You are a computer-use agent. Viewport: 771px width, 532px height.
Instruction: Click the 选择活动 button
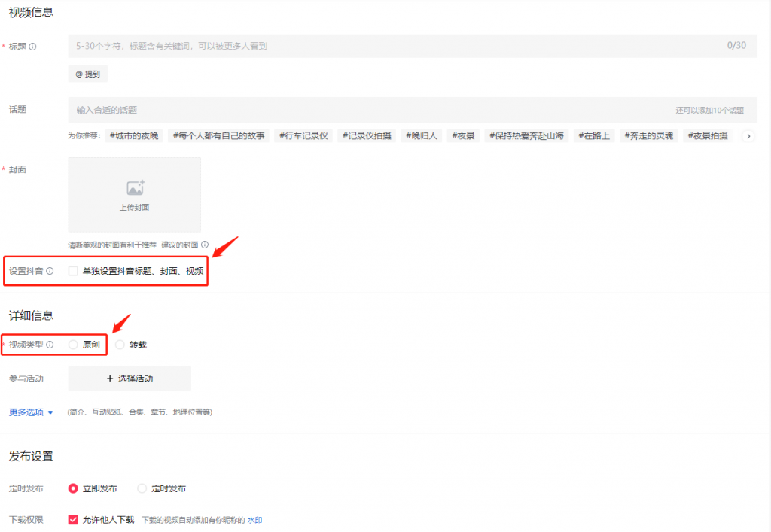pos(128,378)
